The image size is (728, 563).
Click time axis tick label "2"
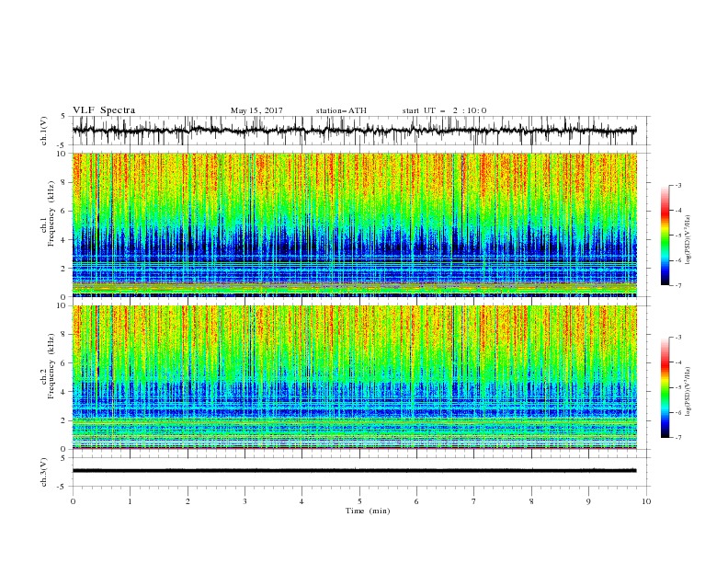click(x=188, y=501)
